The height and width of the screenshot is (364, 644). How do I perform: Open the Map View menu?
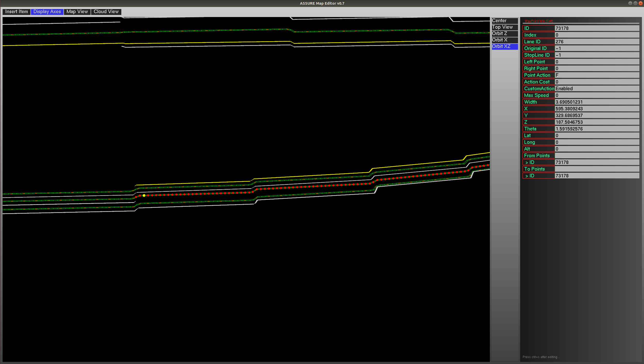click(x=77, y=12)
